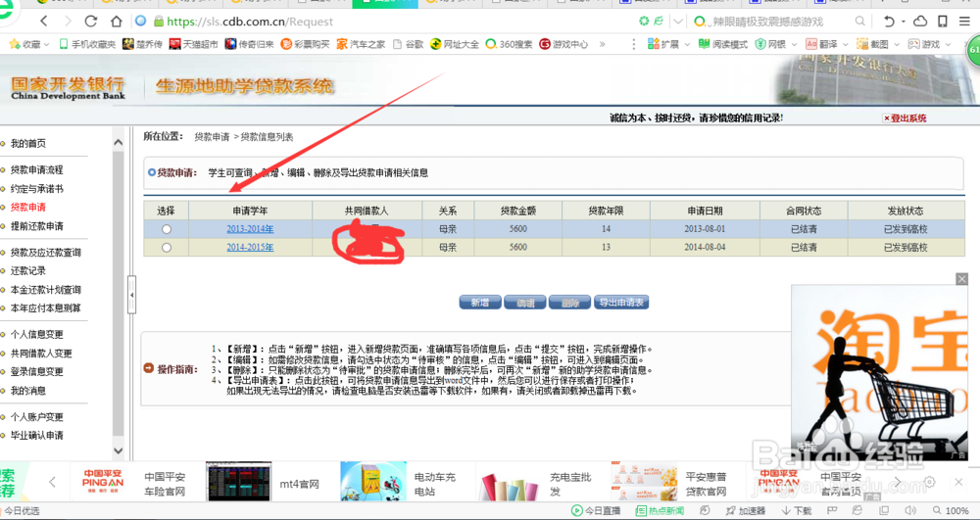Screen dimensions: 980x520
Task: Open 贷款及应还款查询 in sidebar
Action: pos(45,253)
